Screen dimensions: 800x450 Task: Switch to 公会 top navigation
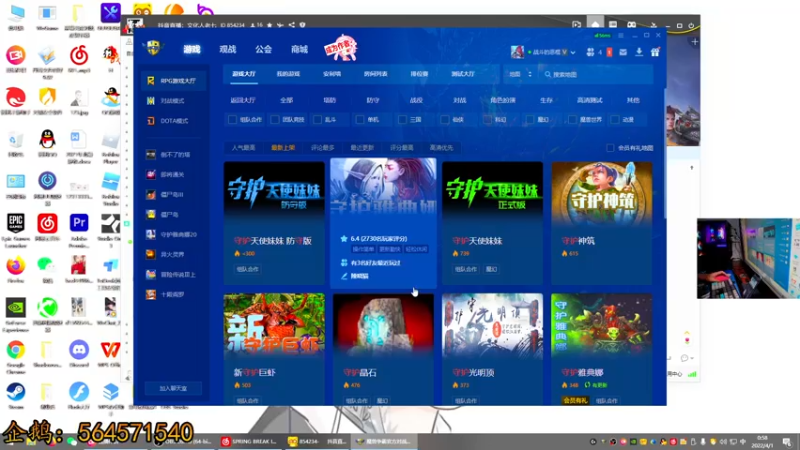[263, 49]
